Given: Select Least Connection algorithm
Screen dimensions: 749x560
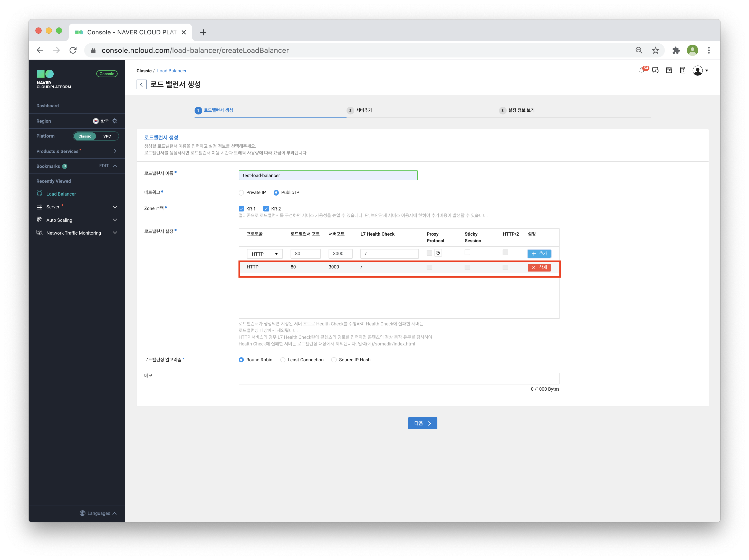Looking at the screenshot, I should pyautogui.click(x=283, y=360).
